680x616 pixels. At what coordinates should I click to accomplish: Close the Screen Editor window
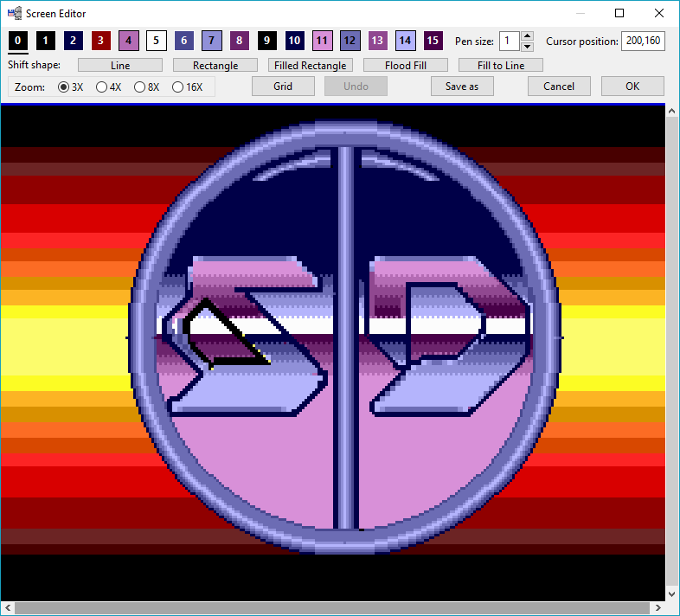(658, 14)
